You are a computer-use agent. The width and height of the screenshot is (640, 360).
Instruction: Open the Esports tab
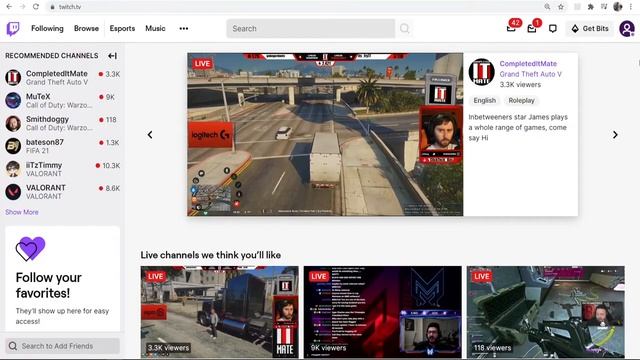[122, 29]
